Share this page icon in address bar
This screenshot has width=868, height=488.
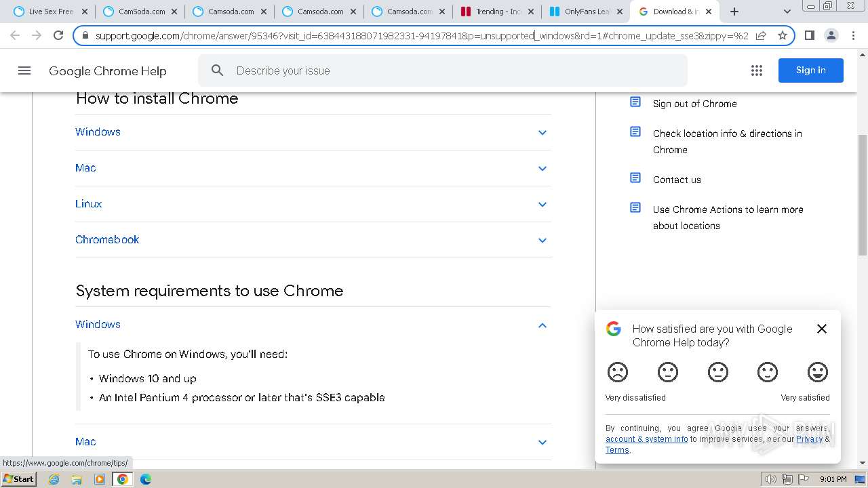(x=761, y=35)
